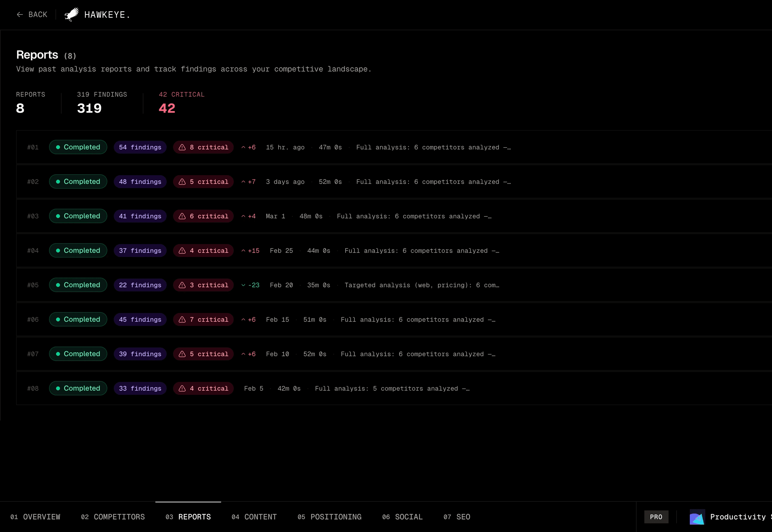The width and height of the screenshot is (772, 532).
Task: Open the Overview tab
Action: coord(35,517)
